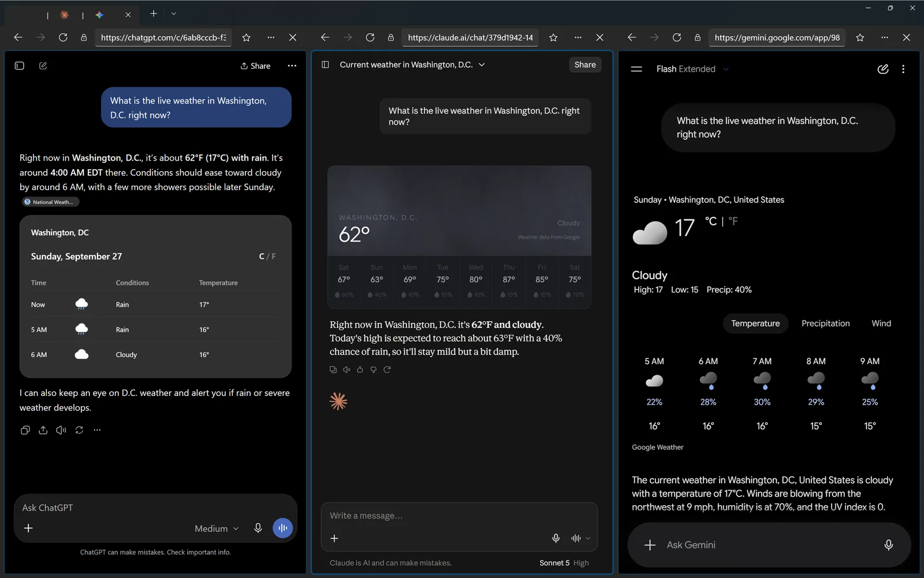Click the Gemini microphone button
The image size is (924, 578).
[x=889, y=544]
